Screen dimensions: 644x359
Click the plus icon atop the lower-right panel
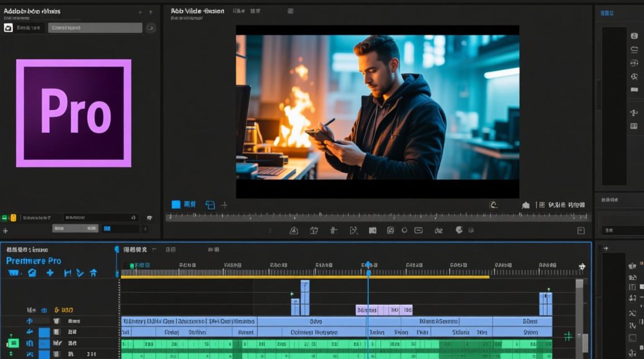click(606, 248)
